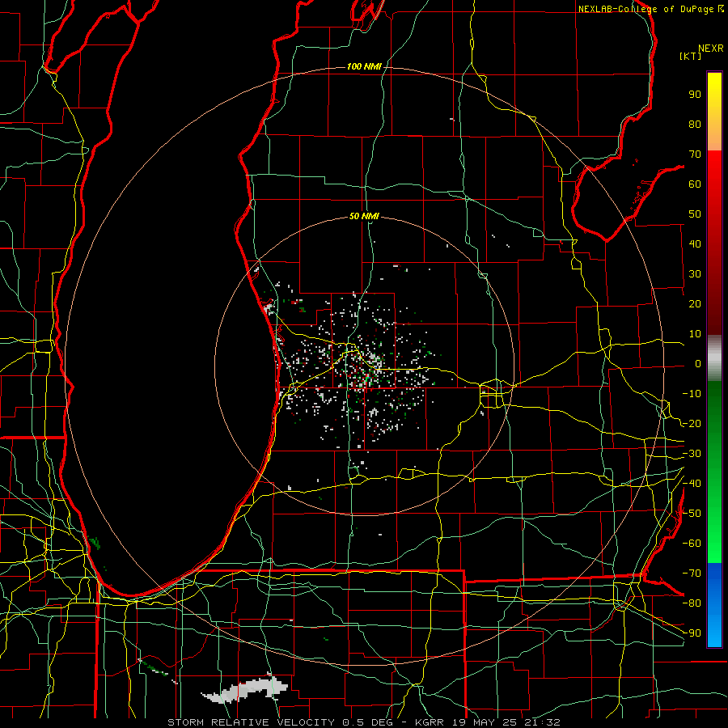Viewport: 728px width, 728px height.
Task: Click the -40 scale value
Action: 692,484
